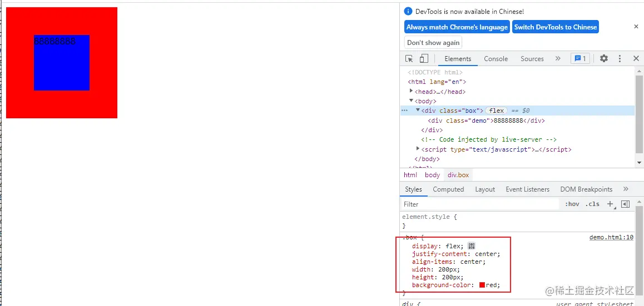Viewport: 644px width, 306px height.
Task: Show more Styles pane tabs chevron
Action: click(x=626, y=189)
